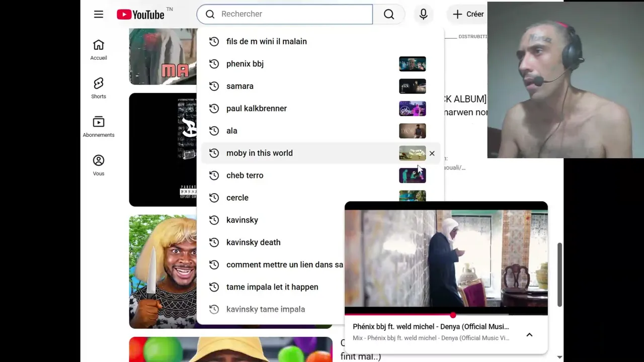Click history clock icon for 'kavinsky death'
This screenshot has width=644, height=362.
tap(214, 242)
